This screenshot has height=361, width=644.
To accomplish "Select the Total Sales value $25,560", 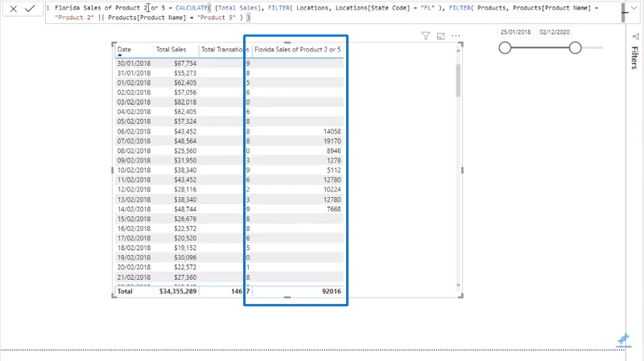I will tap(185, 151).
